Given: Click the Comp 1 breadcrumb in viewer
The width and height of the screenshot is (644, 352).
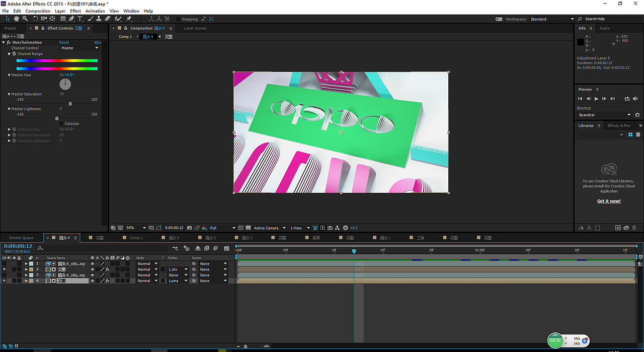Looking at the screenshot, I should (125, 37).
